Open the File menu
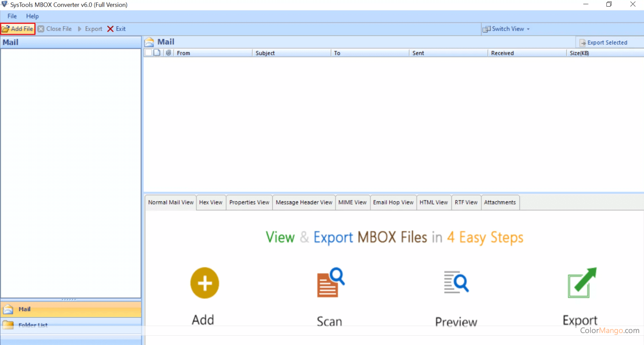 pos(12,16)
